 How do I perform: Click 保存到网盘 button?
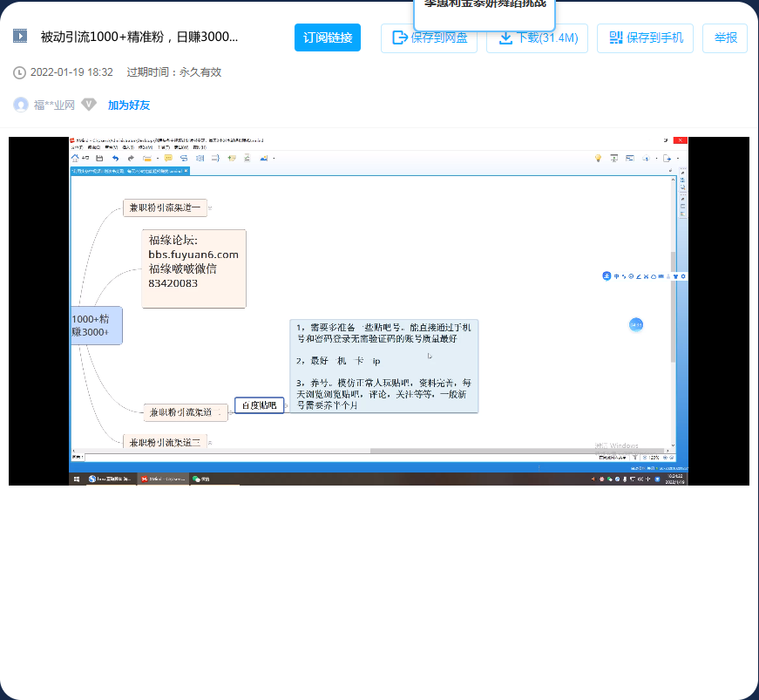(429, 37)
